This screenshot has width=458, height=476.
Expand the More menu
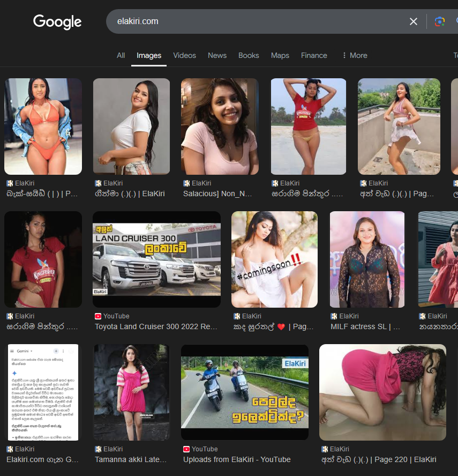pyautogui.click(x=355, y=55)
